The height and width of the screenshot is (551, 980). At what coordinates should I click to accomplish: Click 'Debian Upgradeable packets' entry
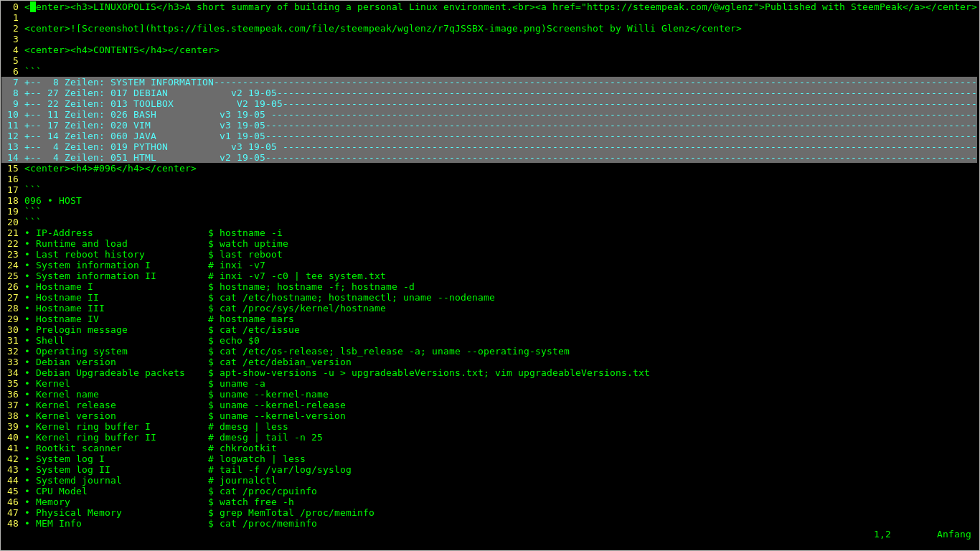(x=110, y=373)
